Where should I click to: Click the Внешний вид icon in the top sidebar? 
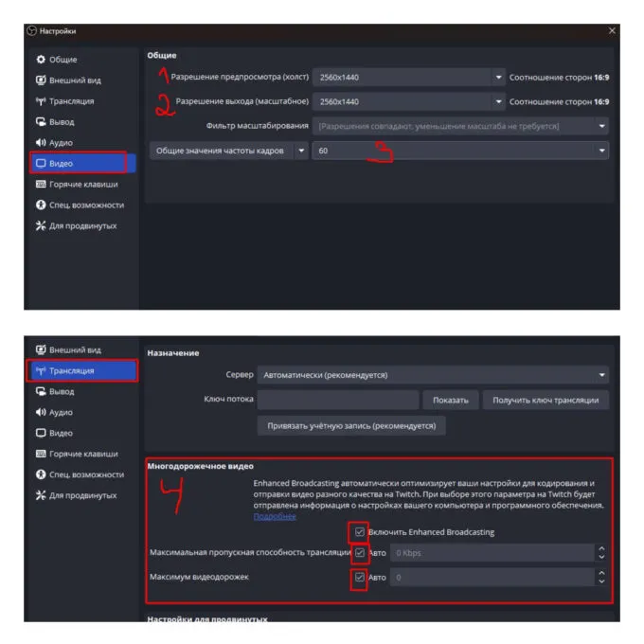40,80
